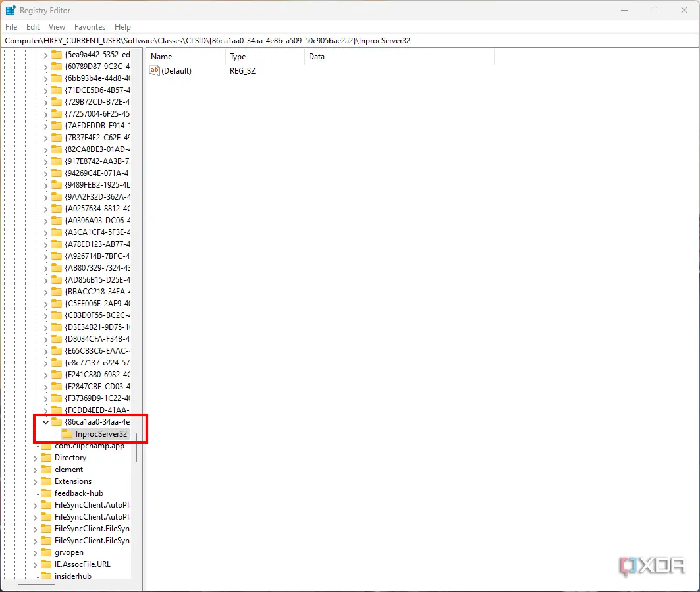700x592 pixels.
Task: Click folder icon of {86ca1aa0-34aa-4e key
Action: coord(57,422)
